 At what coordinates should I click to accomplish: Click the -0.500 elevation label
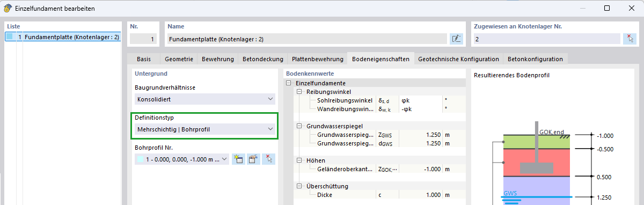605,149
